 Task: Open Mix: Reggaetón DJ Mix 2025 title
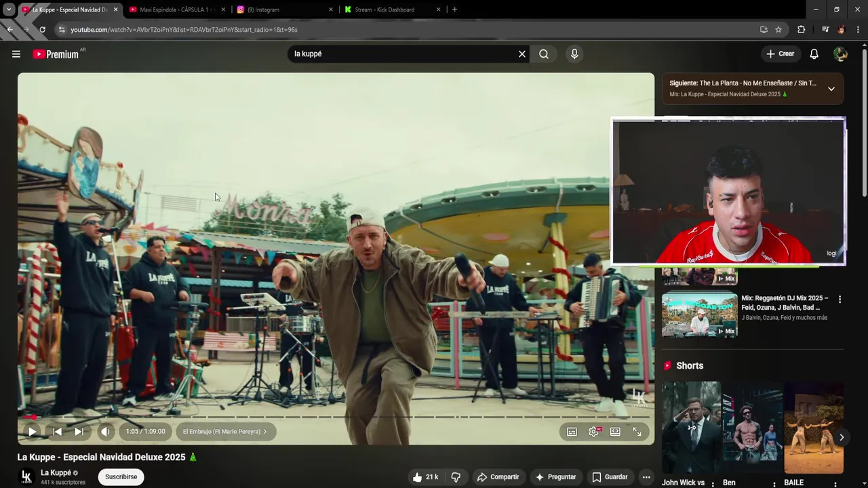[x=785, y=303]
